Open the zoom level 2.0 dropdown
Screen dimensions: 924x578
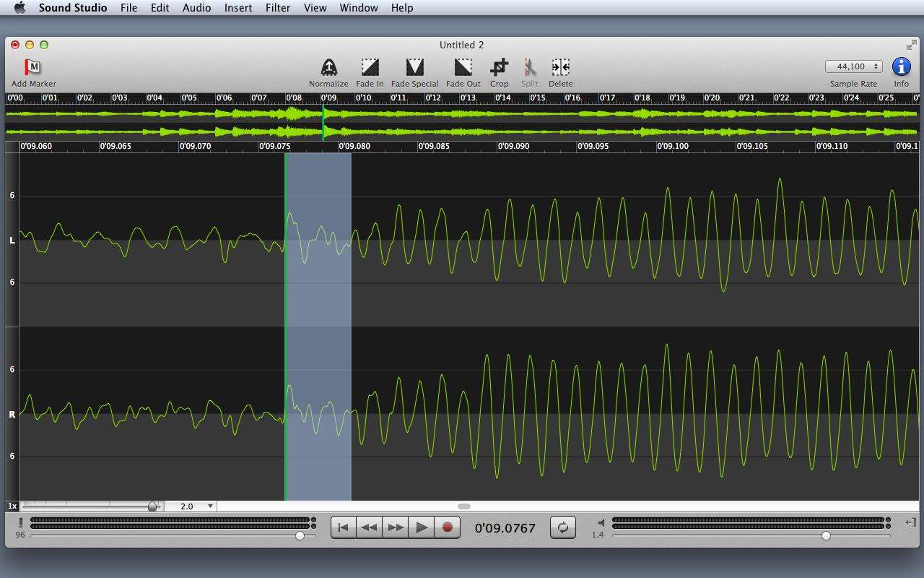(x=191, y=506)
